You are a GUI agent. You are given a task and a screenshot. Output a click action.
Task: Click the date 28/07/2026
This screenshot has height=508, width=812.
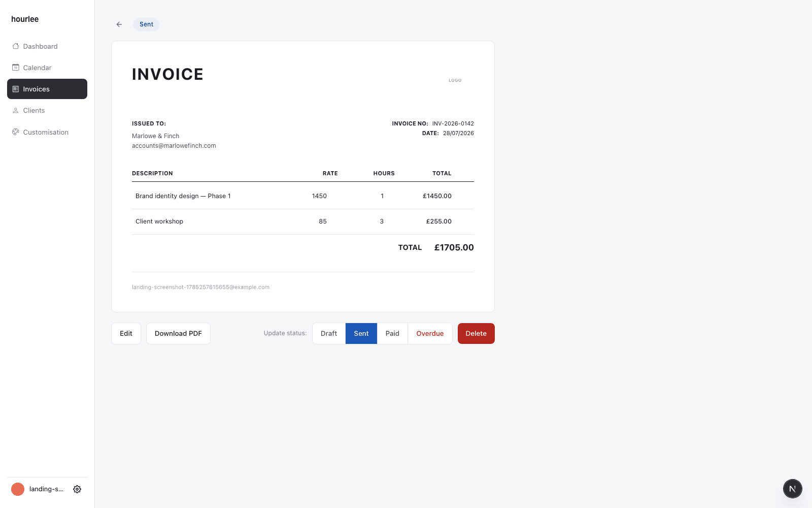coord(458,133)
